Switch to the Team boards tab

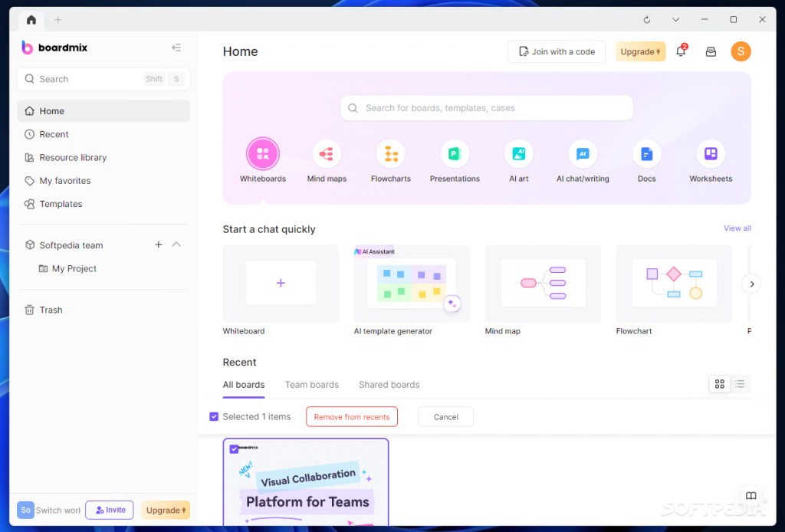[311, 385]
